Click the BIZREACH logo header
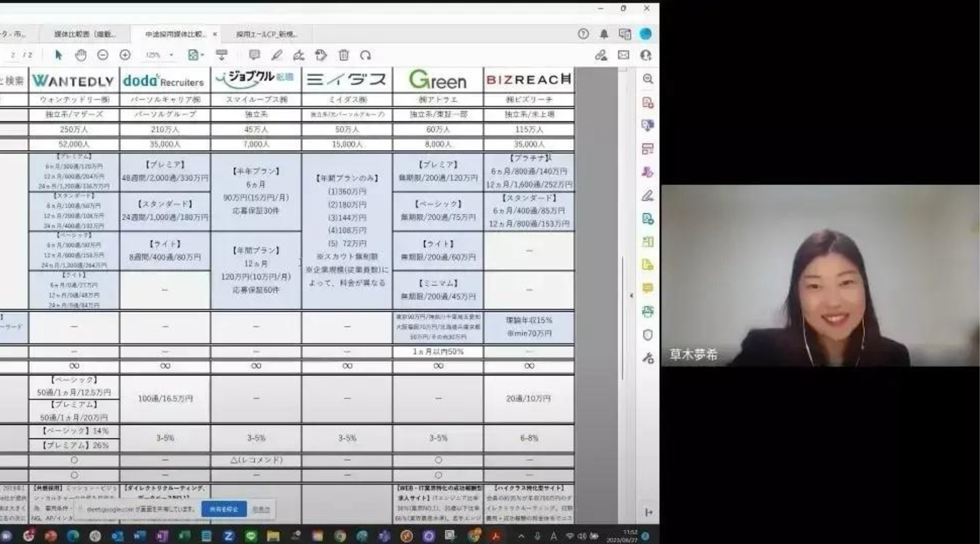Viewport: 980px width, 544px height. click(529, 80)
